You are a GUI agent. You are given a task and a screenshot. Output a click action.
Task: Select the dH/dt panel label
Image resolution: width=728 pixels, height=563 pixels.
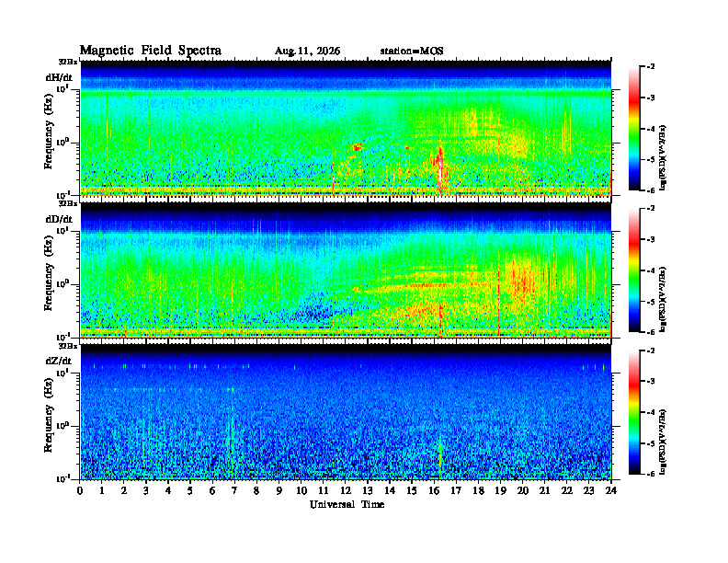[x=59, y=77]
